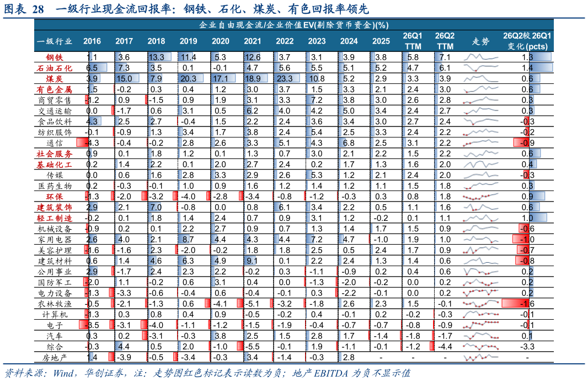The width and height of the screenshot is (588, 381).
Task: Click the 20.3 value in the 煤炭 row
Action: click(188, 78)
